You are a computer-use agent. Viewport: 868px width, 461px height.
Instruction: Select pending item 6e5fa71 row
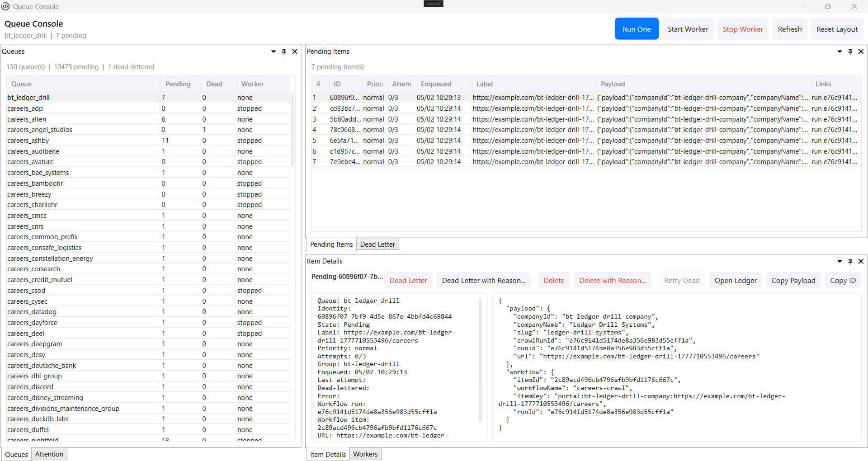coord(586,141)
